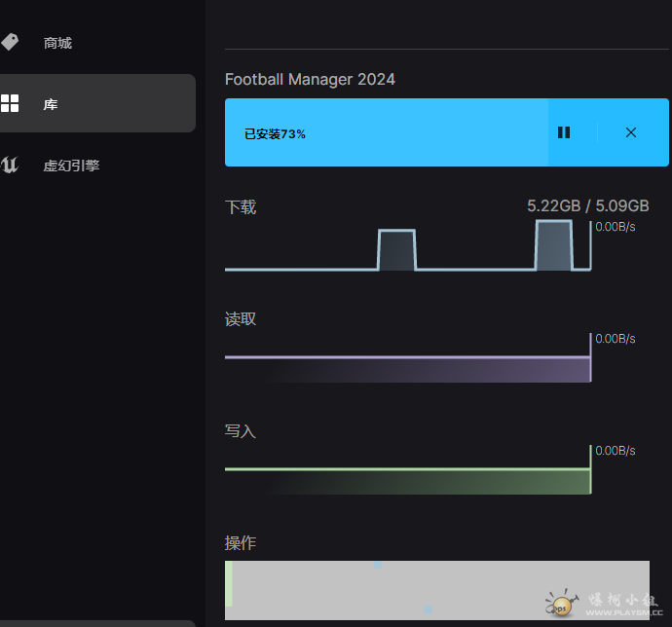This screenshot has width=672, height=627.
Task: Open the 虚幻引擎 Unreal Engine section
Action: pos(71,166)
